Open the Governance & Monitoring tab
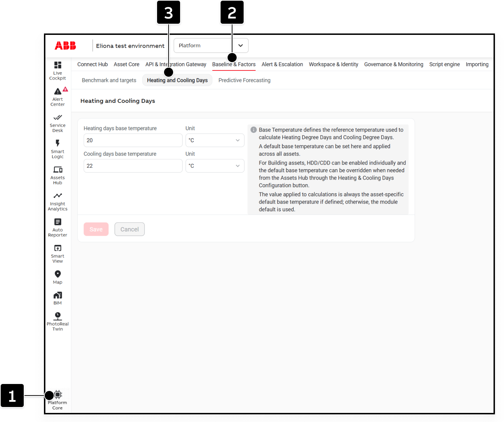504x422 pixels. tap(394, 64)
